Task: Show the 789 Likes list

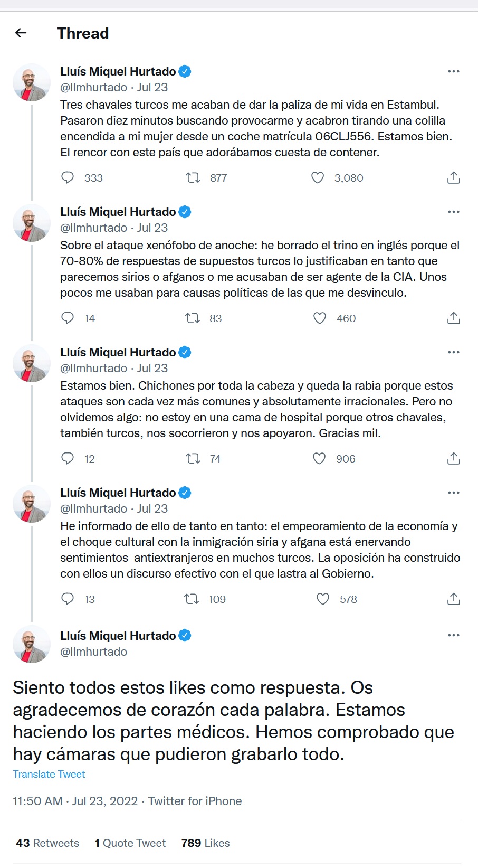Action: pos(205,843)
